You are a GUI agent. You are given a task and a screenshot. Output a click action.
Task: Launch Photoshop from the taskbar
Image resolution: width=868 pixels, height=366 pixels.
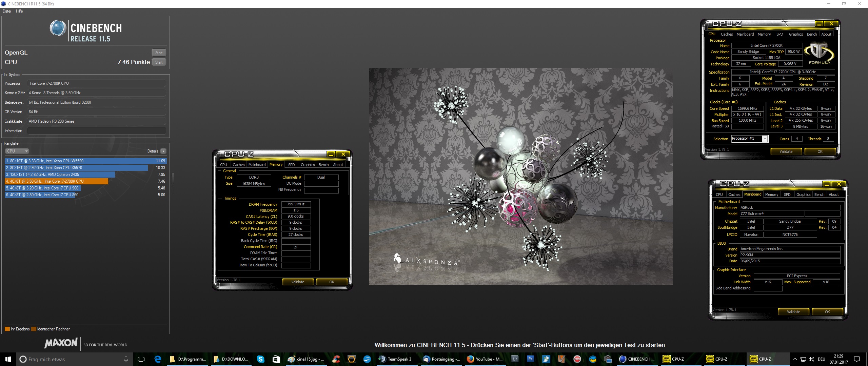pos(531,359)
